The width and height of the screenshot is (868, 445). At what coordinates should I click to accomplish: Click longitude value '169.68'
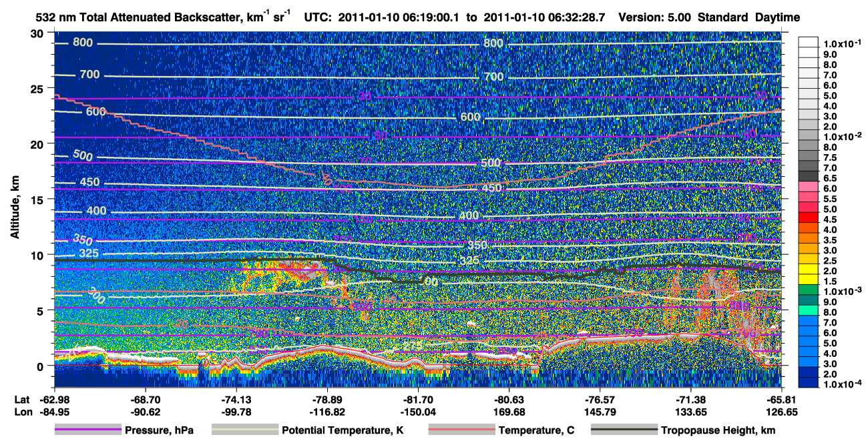(509, 412)
